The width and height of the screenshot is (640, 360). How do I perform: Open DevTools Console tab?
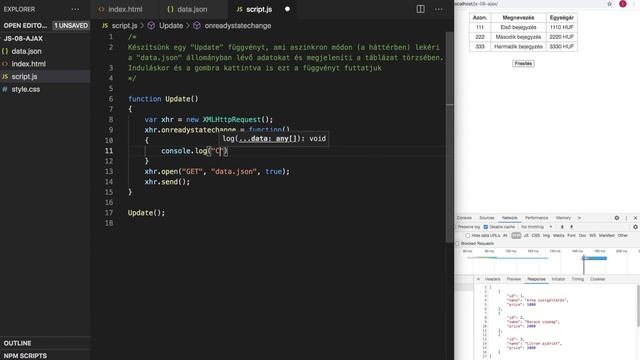tap(464, 218)
